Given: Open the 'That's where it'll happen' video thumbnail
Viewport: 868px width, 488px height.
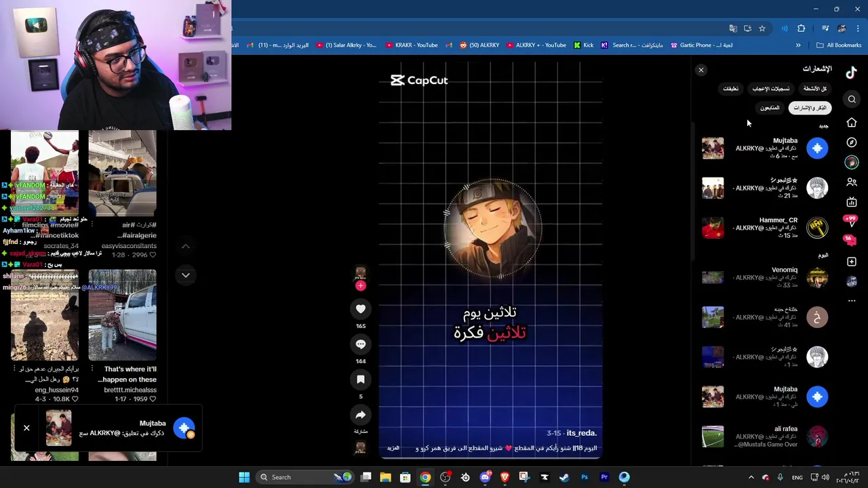Looking at the screenshot, I should point(122,314).
